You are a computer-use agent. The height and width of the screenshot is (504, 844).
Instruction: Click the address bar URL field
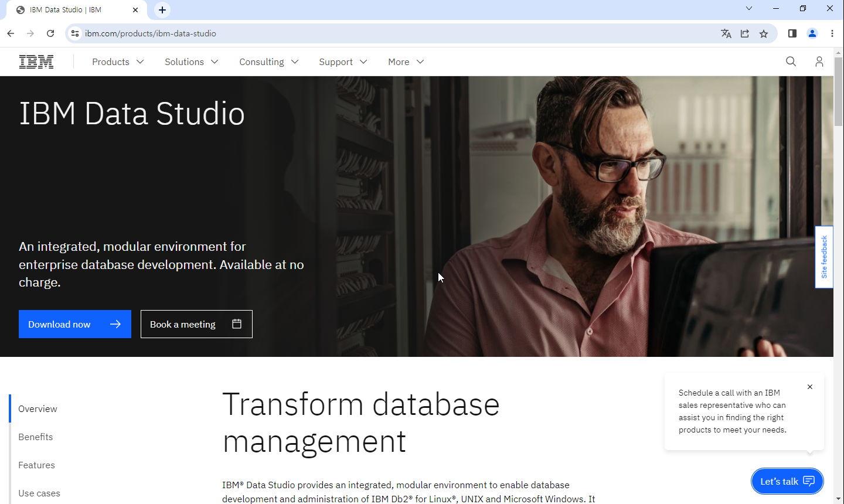[399, 33]
